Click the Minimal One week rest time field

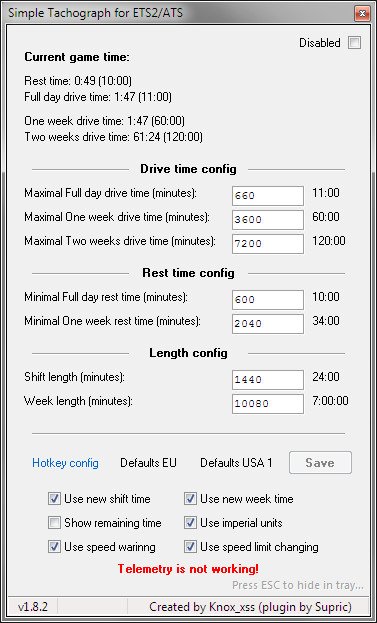pos(268,323)
